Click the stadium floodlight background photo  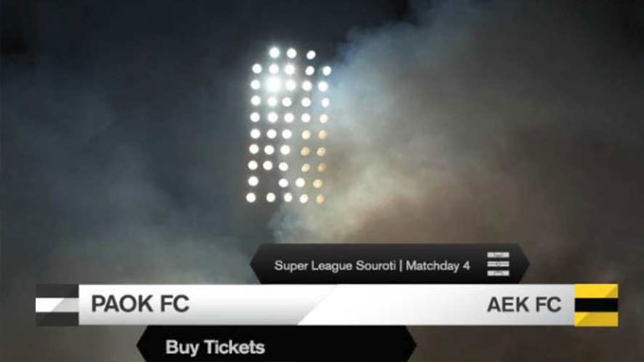[x=322, y=123]
